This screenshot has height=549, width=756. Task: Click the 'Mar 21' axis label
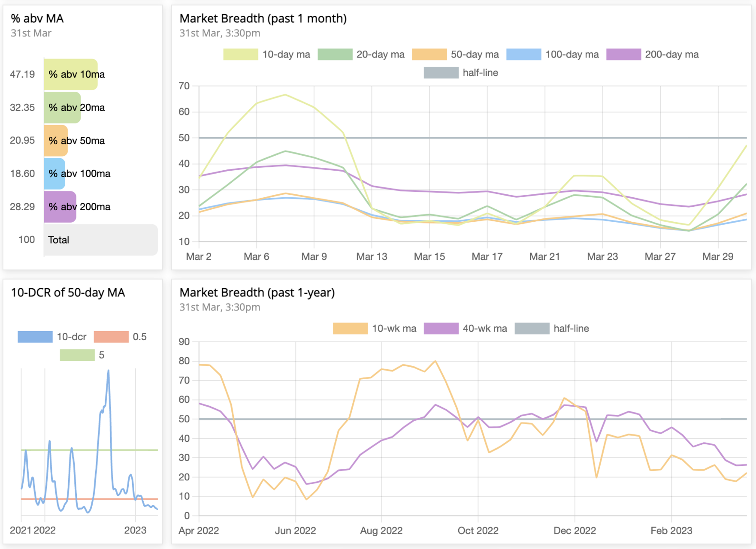tap(544, 256)
